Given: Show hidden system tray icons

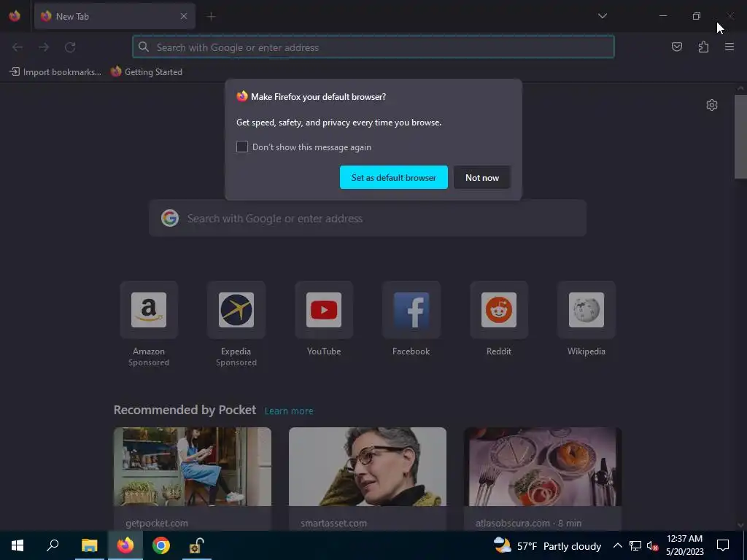Looking at the screenshot, I should coord(617,545).
